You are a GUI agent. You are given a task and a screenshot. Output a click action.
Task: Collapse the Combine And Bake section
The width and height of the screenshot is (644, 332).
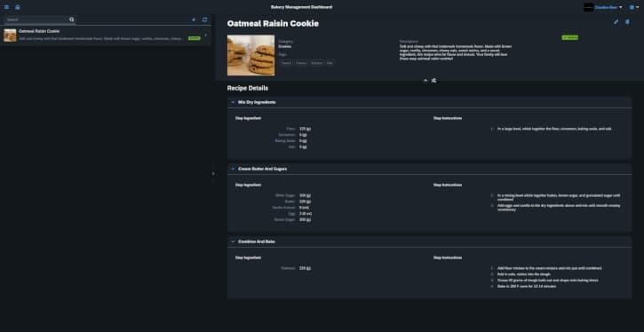[233, 241]
